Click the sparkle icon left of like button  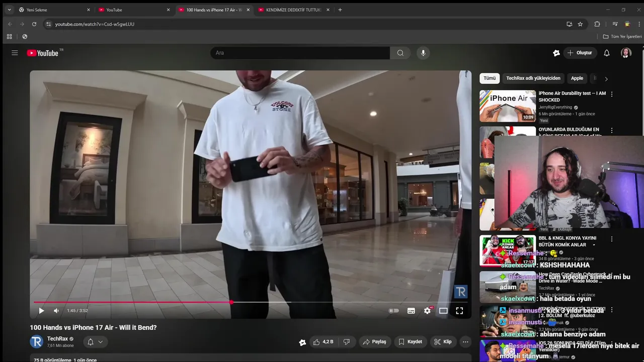click(x=302, y=342)
